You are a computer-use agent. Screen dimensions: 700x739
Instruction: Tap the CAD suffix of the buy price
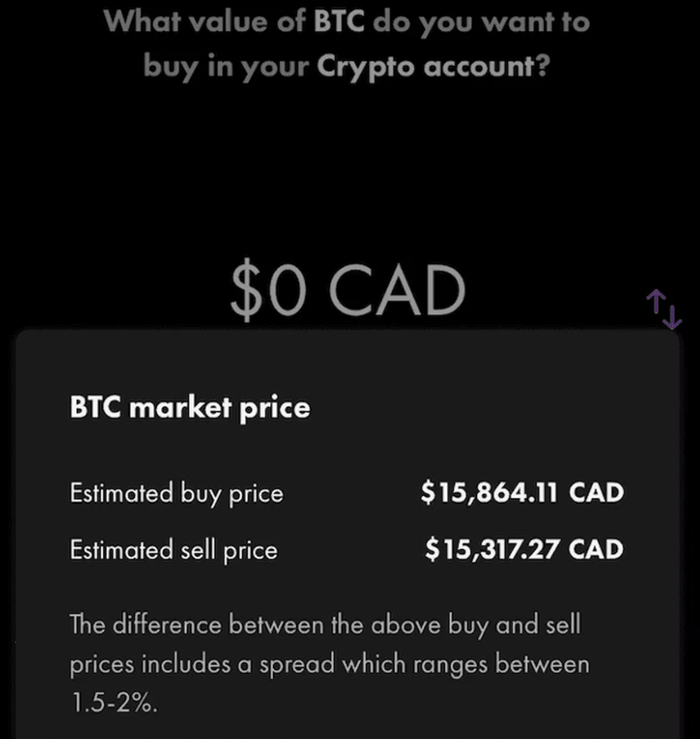(597, 492)
